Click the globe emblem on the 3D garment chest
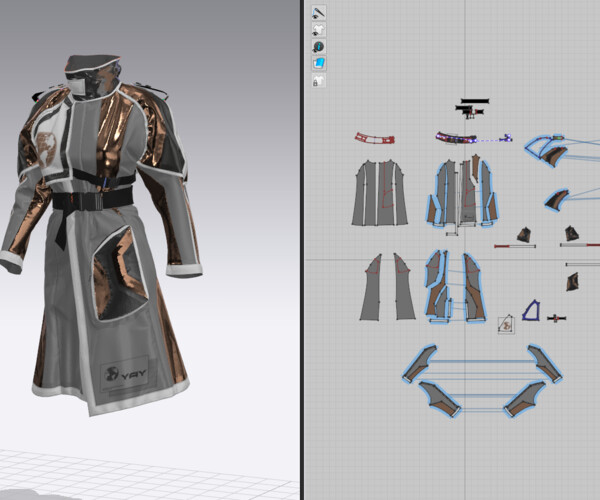The height and width of the screenshot is (500, 600). point(46,149)
